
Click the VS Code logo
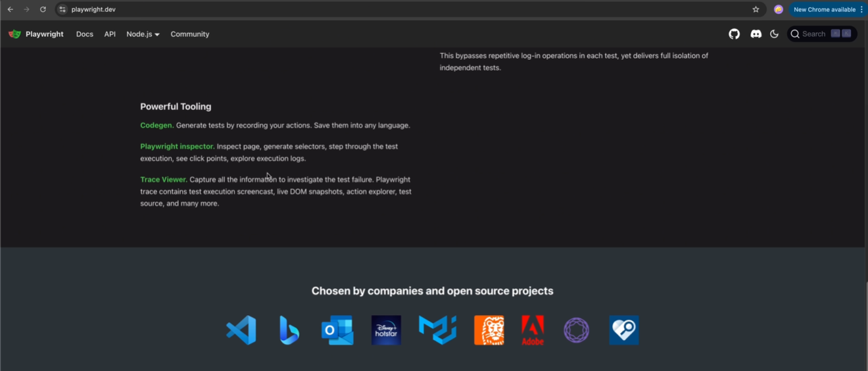coord(241,330)
